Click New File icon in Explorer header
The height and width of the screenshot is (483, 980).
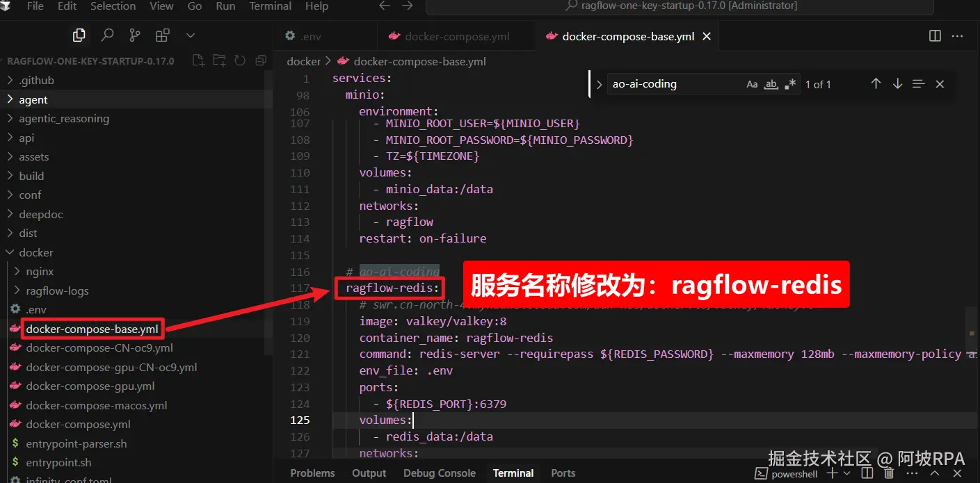point(198,60)
